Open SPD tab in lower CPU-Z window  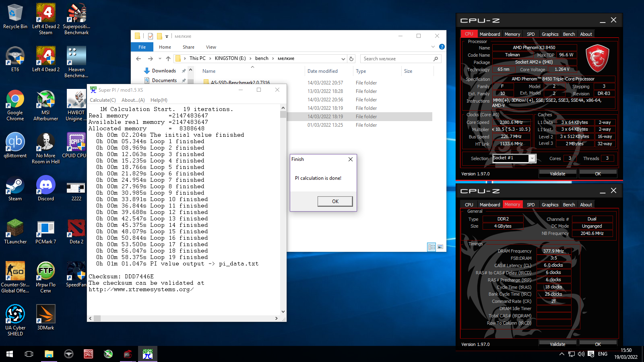tap(531, 205)
